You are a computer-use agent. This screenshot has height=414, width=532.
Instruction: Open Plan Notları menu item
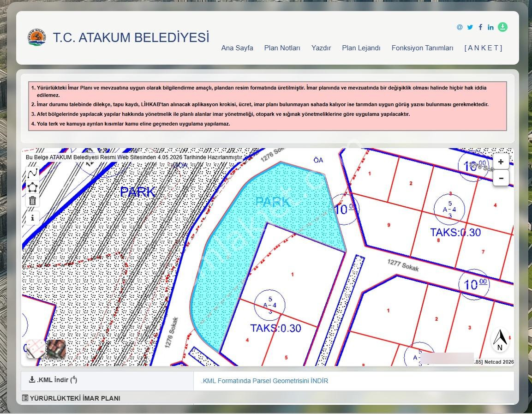[282, 48]
